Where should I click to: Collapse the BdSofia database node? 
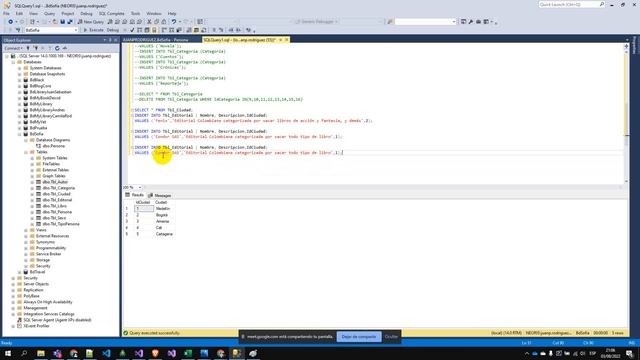point(20,134)
